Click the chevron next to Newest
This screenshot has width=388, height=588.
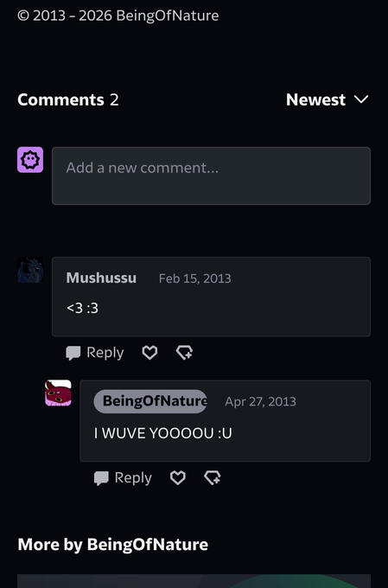(x=361, y=99)
